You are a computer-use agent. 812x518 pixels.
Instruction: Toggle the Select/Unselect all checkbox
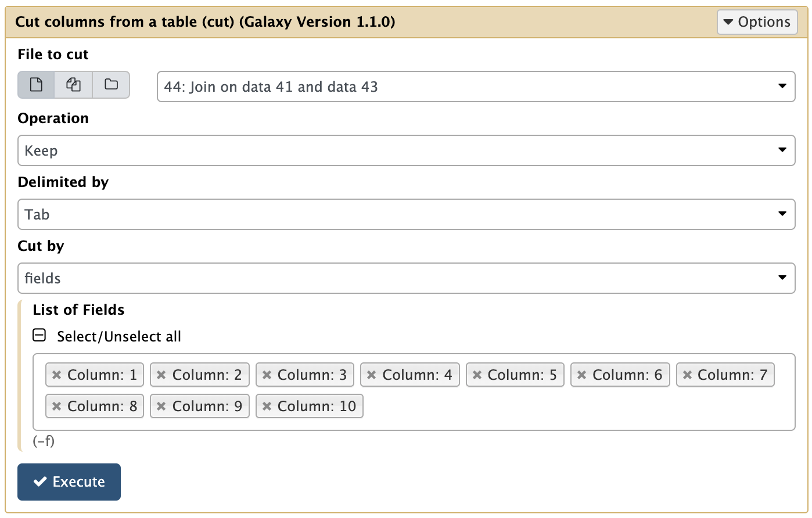pyautogui.click(x=39, y=336)
